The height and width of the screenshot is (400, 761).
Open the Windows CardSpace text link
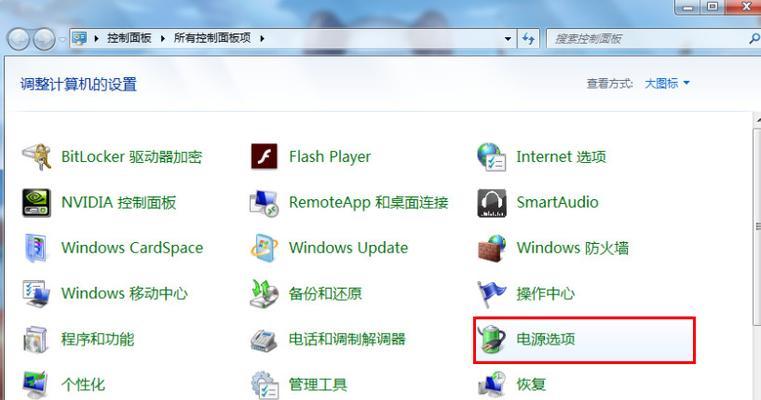(x=132, y=248)
